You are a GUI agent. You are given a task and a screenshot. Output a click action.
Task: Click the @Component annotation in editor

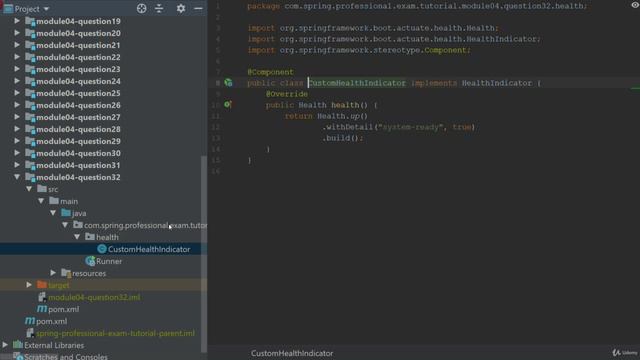point(270,72)
